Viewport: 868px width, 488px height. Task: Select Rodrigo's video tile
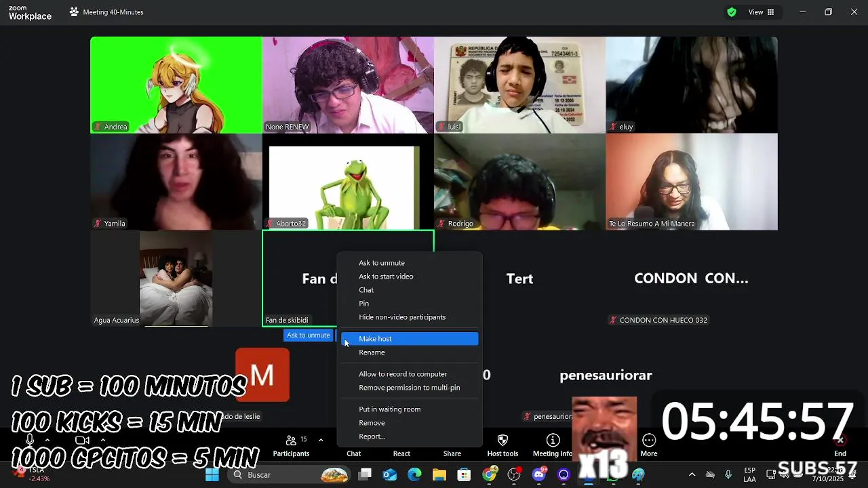(519, 182)
